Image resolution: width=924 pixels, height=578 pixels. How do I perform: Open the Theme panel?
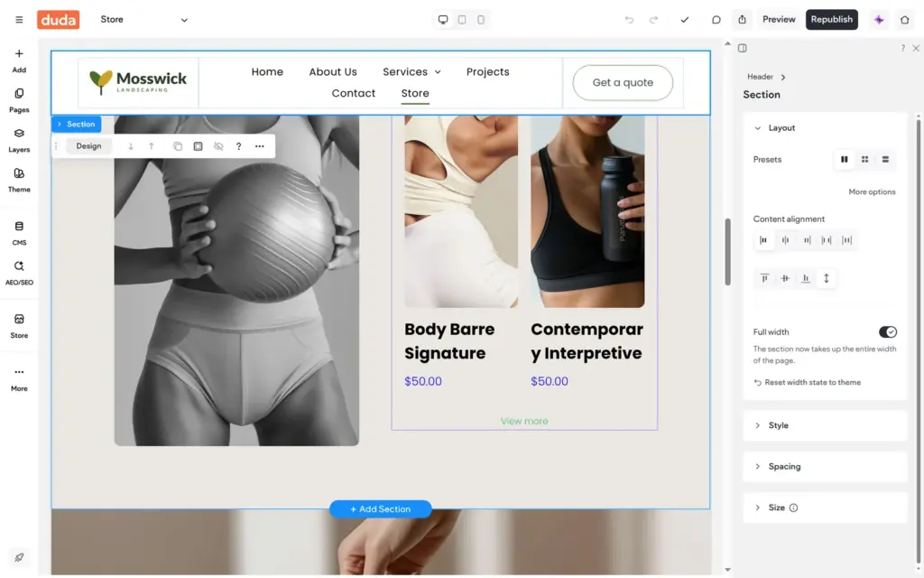tap(19, 181)
